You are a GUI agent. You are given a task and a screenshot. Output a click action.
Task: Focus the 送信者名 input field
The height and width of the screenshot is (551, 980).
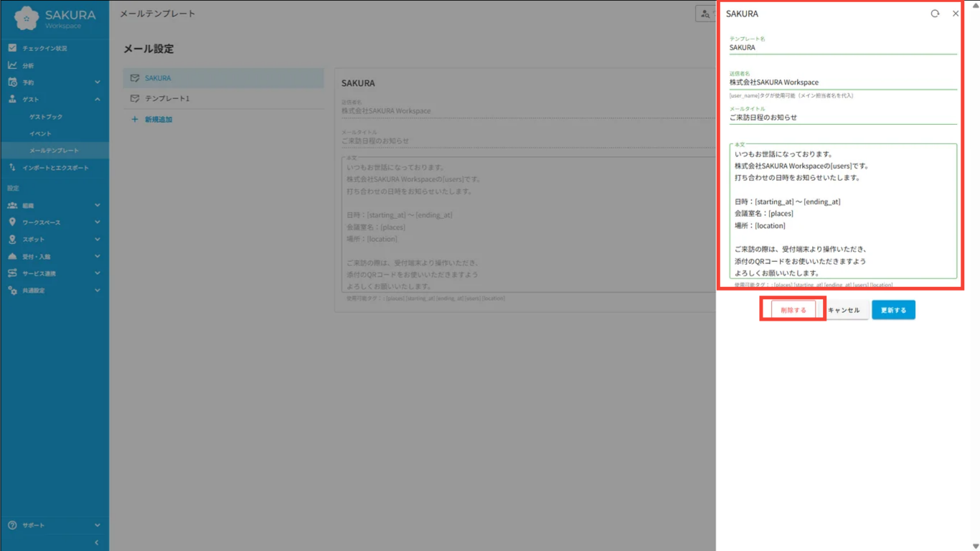coord(843,83)
